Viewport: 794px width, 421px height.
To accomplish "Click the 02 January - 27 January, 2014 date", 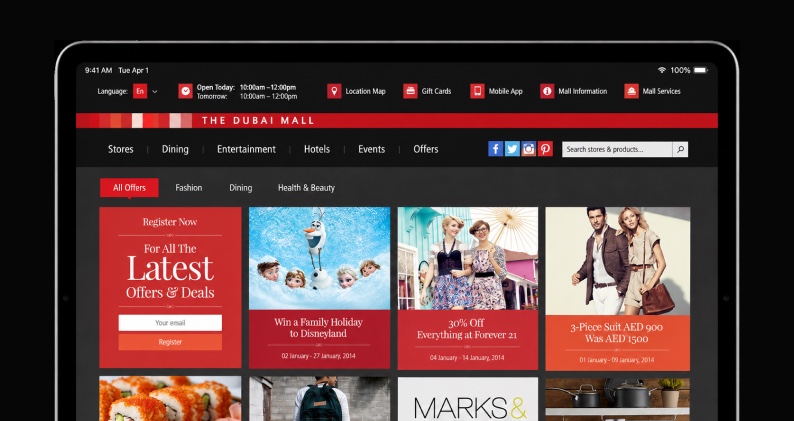I will pos(319,356).
